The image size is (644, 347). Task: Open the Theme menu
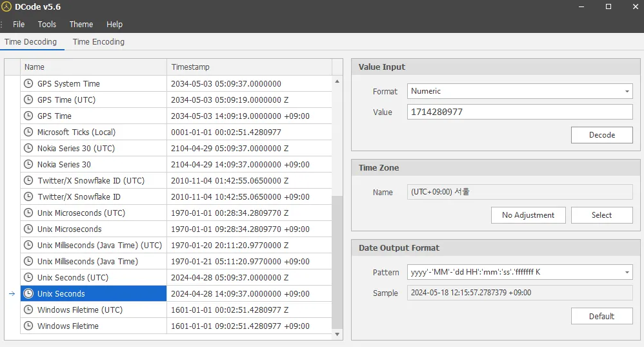[81, 25]
